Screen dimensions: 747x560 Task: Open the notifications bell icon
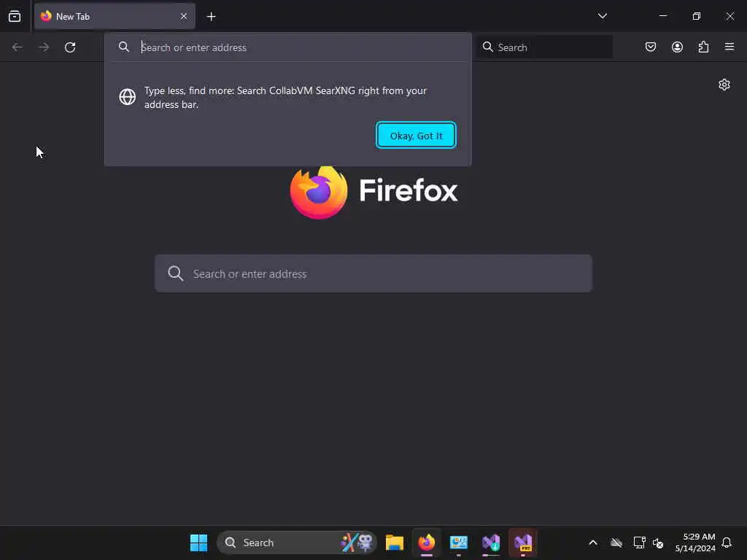(727, 542)
